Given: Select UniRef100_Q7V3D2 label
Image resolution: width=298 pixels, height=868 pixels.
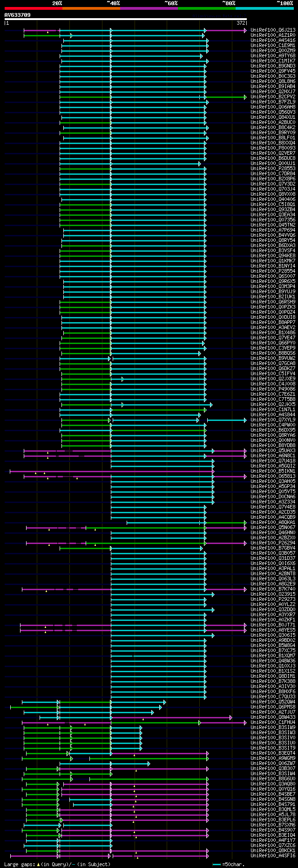Looking at the screenshot, I should tap(273, 184).
